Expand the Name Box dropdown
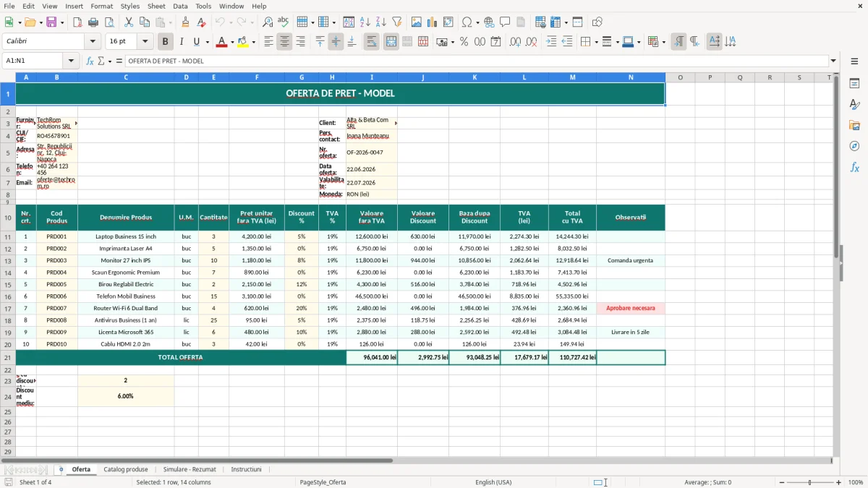 pos(71,61)
